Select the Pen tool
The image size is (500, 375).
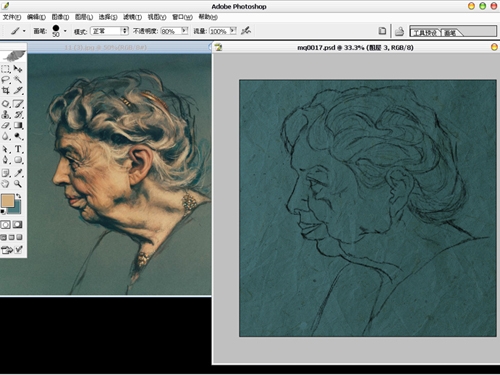coord(6,160)
